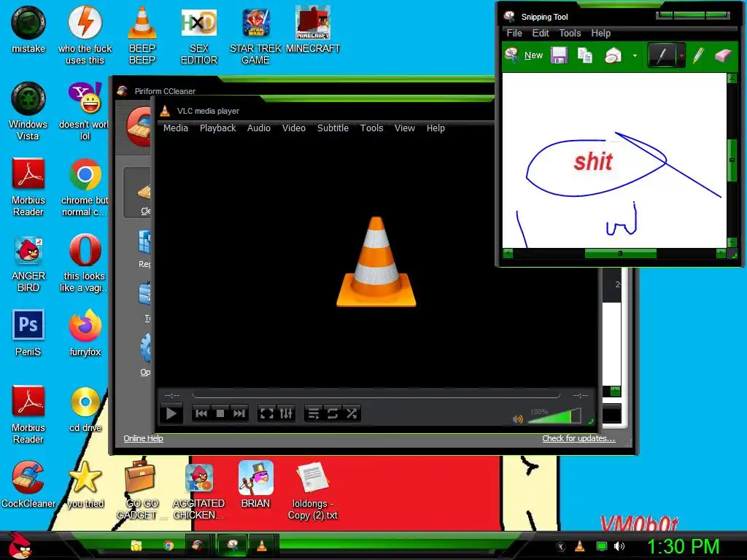Click the 1:30 PM taskbar clock
The height and width of the screenshot is (560, 747).
[683, 546]
